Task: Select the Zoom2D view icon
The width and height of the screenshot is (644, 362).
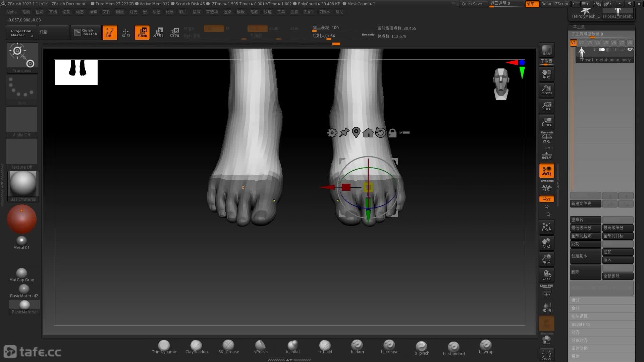Action: tap(546, 89)
